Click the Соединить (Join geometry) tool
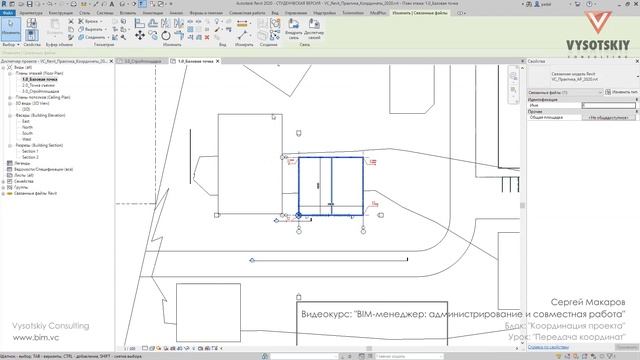 point(93,37)
